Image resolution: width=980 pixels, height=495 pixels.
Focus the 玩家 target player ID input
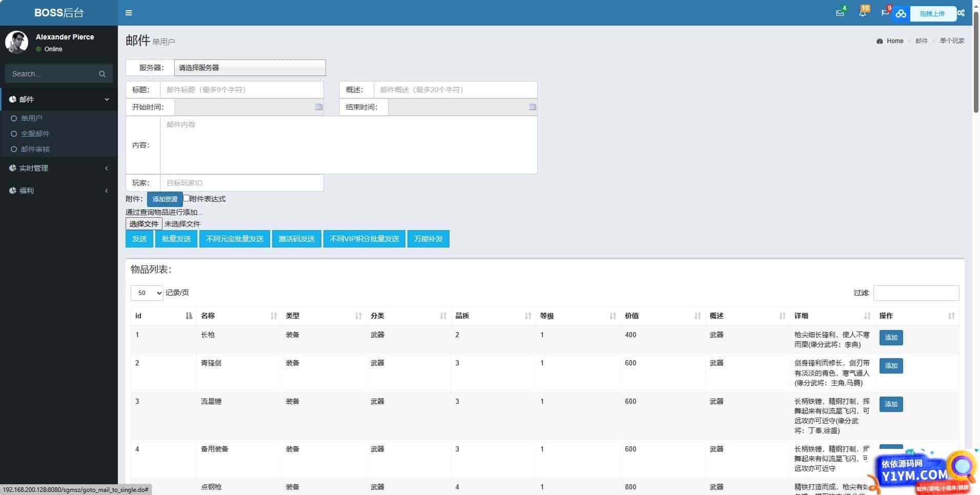point(242,183)
